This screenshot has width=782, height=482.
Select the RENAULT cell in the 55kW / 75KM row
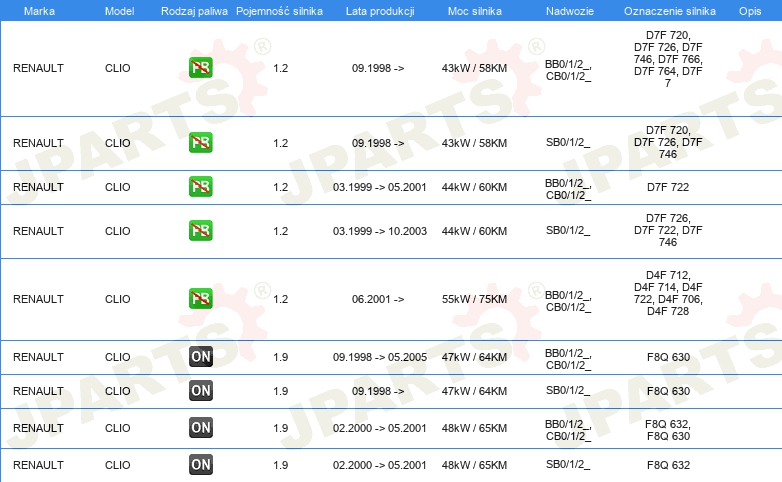pyautogui.click(x=38, y=299)
